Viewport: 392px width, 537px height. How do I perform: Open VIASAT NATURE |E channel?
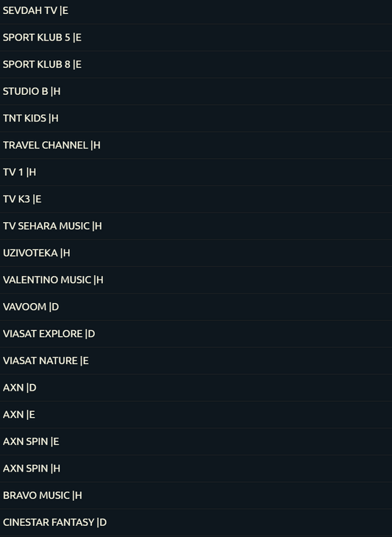[x=196, y=361]
